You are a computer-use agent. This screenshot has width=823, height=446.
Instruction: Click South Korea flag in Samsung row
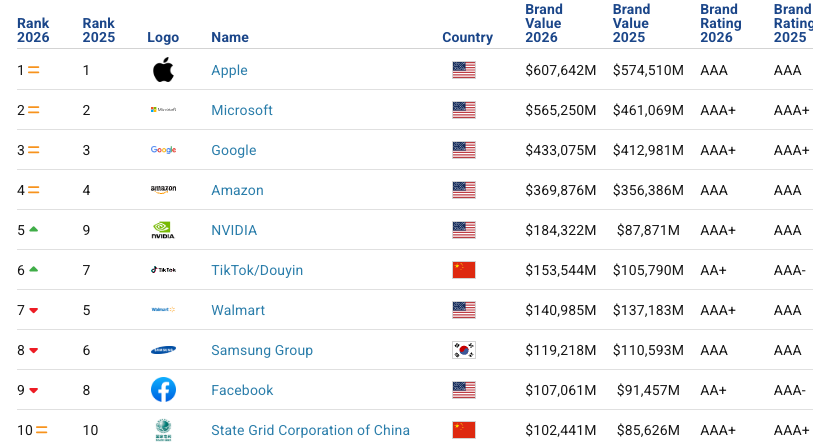pyautogui.click(x=463, y=350)
